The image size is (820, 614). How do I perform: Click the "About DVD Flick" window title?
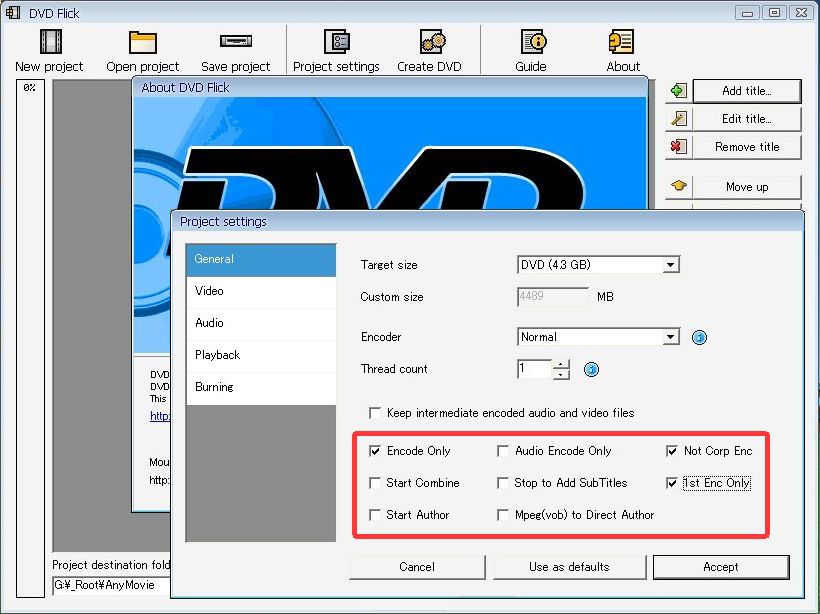pyautogui.click(x=185, y=88)
